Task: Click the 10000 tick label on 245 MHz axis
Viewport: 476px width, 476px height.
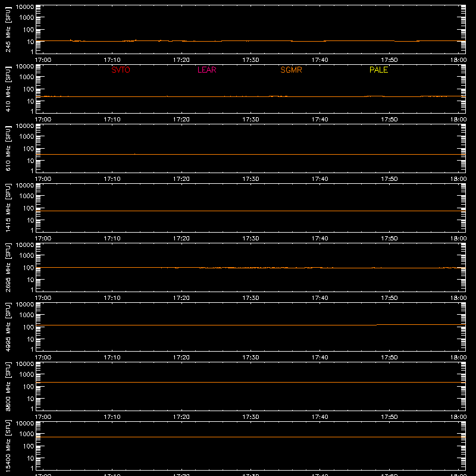Action: click(x=25, y=7)
